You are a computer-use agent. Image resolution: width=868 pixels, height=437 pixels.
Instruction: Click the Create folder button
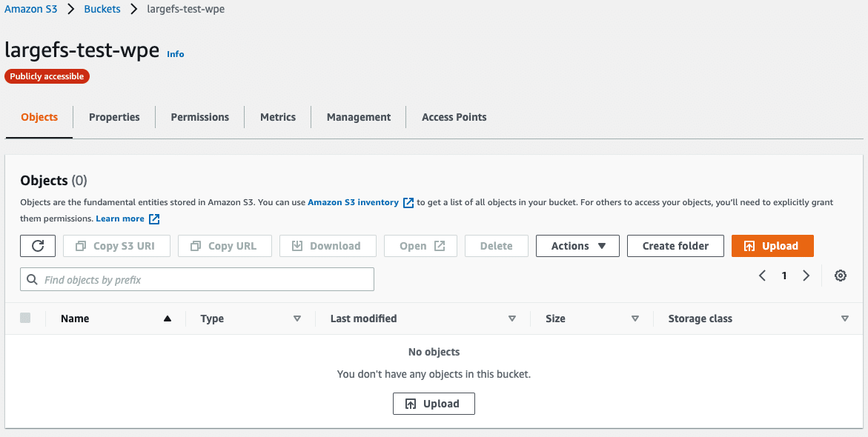pyautogui.click(x=675, y=246)
